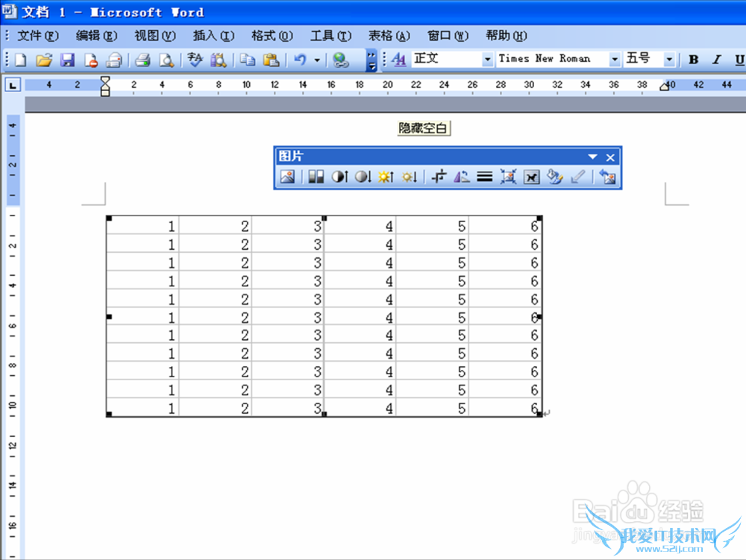Open the 编辑 menu
The image size is (746, 560).
(96, 36)
